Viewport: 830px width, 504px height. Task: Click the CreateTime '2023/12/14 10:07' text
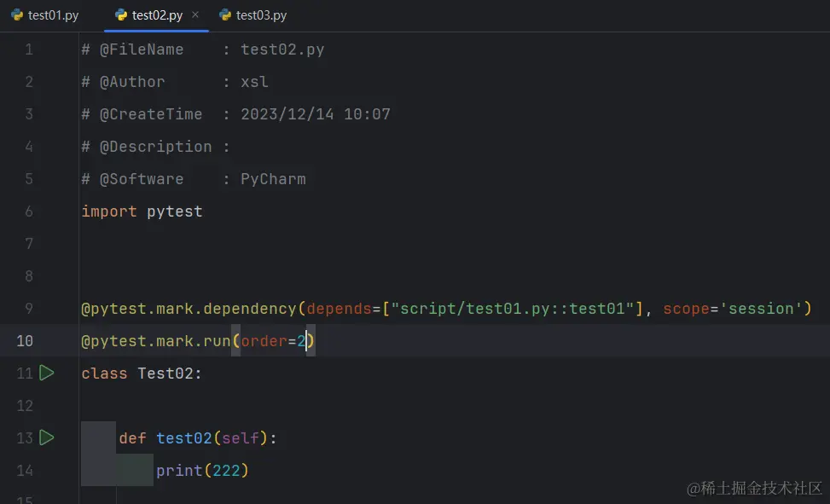coord(316,113)
